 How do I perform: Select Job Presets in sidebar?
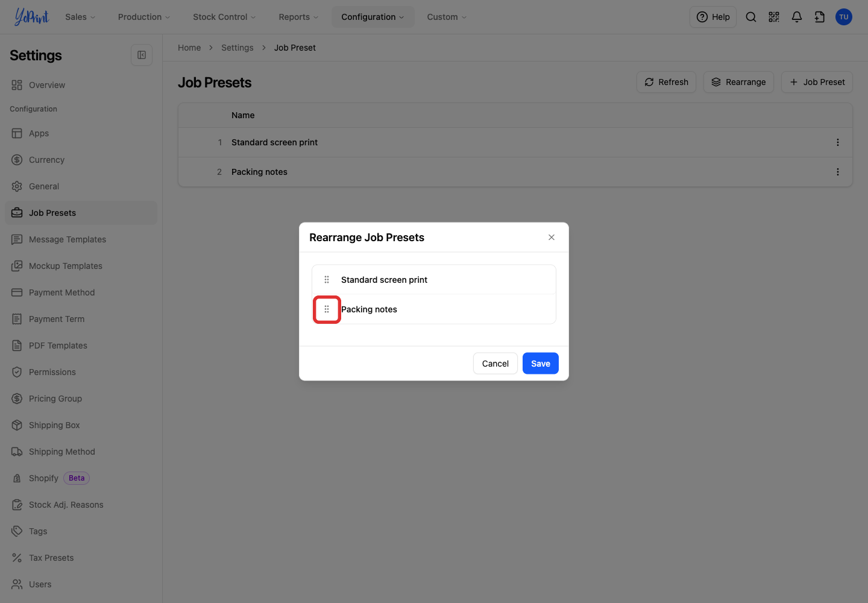pos(81,213)
